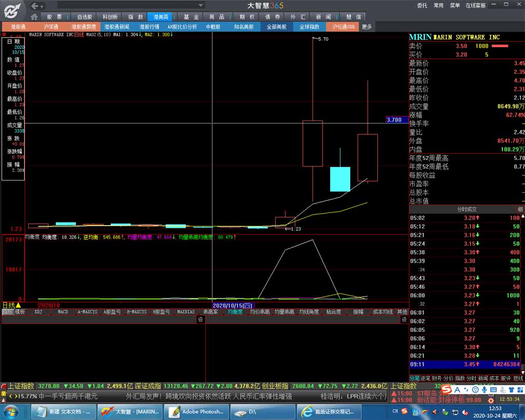Switch to 模板 tab beside 指标

click(20, 312)
